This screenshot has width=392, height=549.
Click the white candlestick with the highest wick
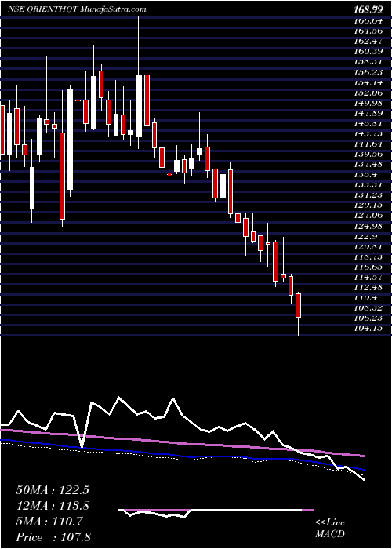point(139,106)
